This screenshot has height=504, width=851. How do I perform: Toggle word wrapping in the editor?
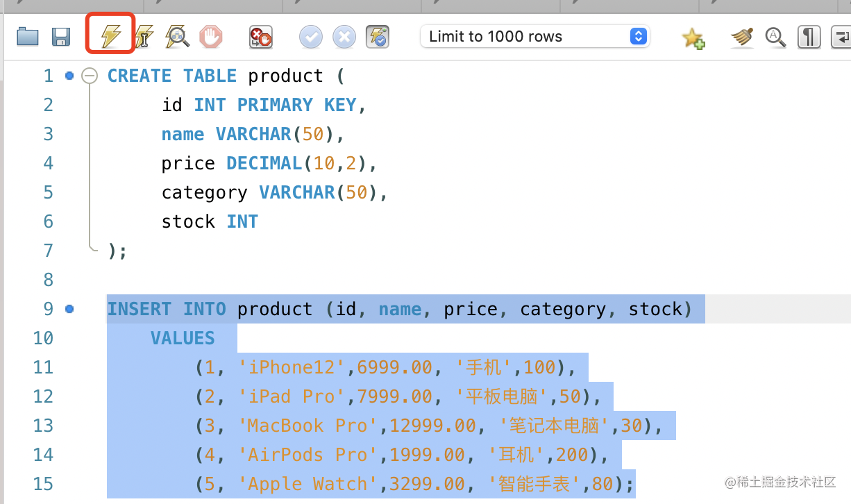841,37
